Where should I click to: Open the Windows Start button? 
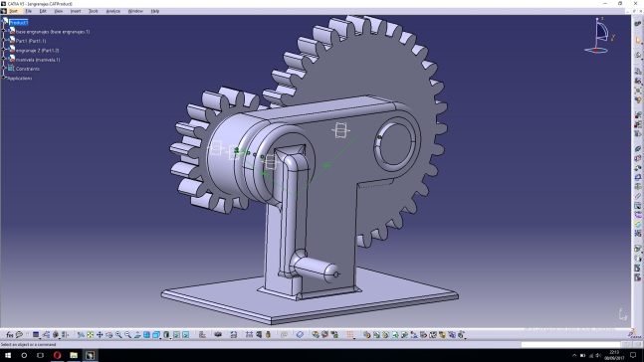(x=8, y=355)
